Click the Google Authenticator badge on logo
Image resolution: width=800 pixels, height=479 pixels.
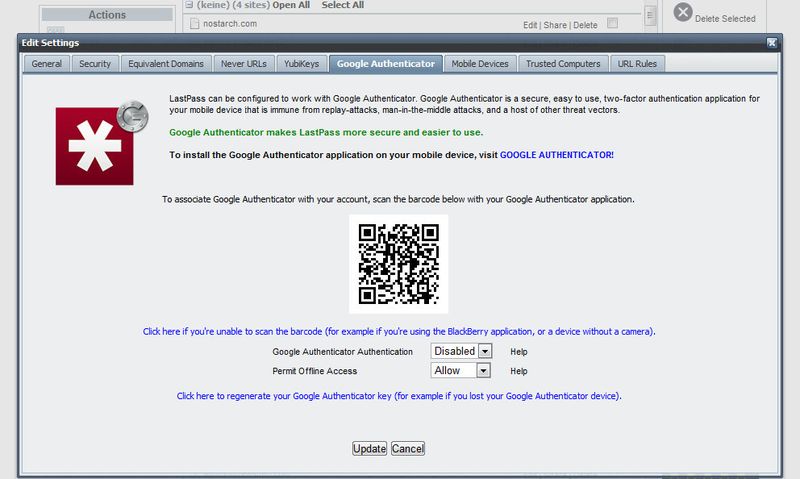click(133, 116)
